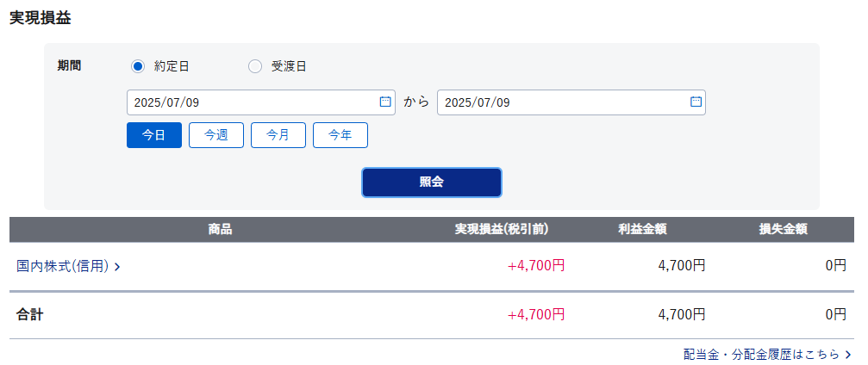This screenshot has height=365, width=868.
Task: Choose the 今月 period preset
Action: 278,135
